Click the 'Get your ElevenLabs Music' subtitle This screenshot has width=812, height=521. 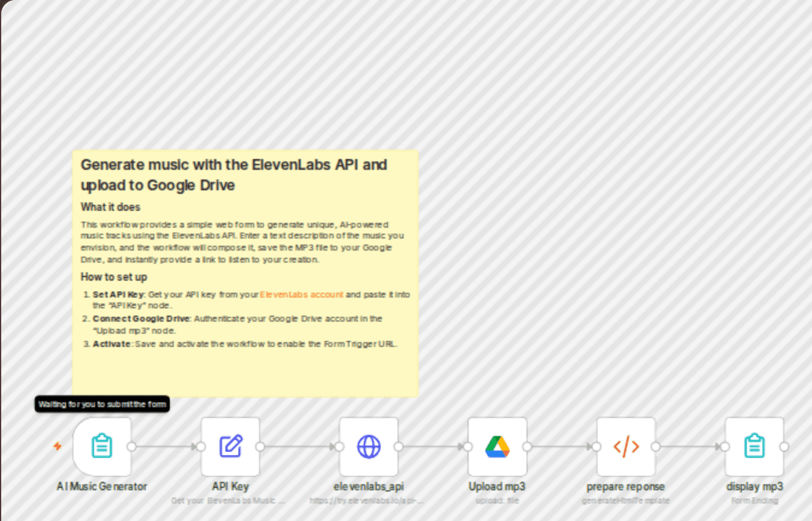[228, 501]
